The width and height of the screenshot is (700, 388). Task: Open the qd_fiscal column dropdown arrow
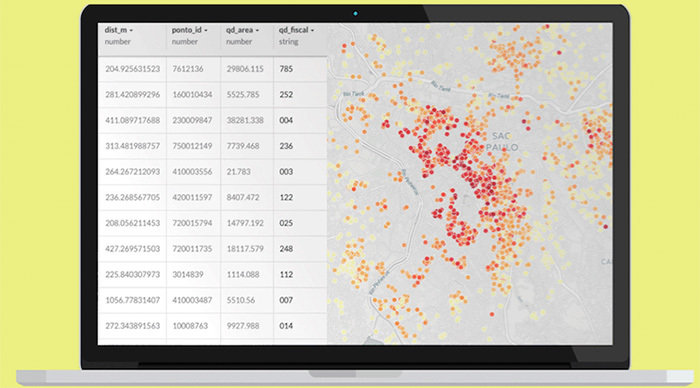pos(312,31)
